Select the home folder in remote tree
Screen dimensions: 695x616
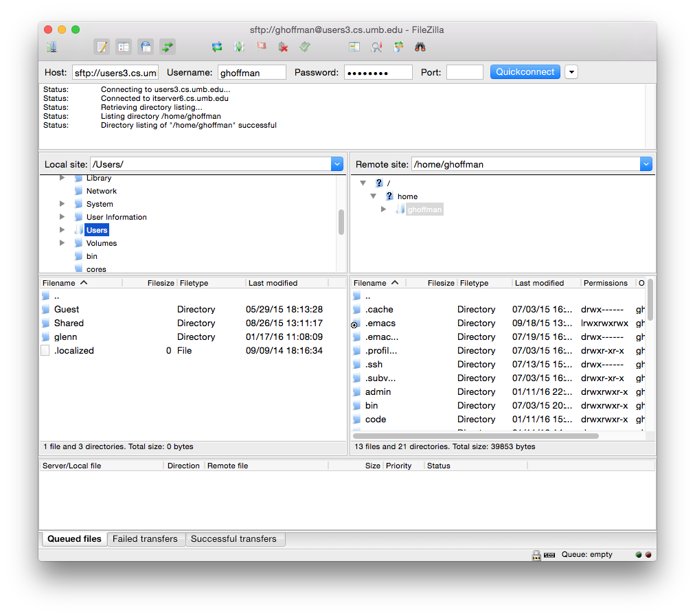coord(407,196)
